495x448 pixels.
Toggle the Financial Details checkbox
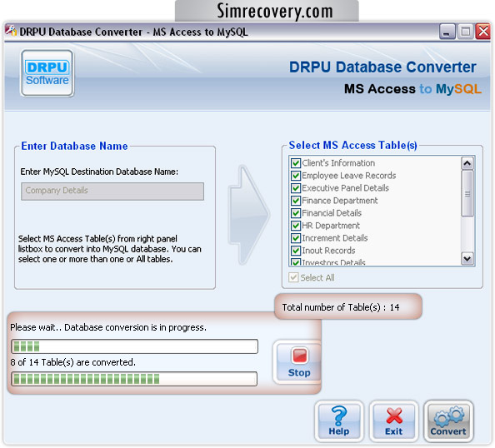(296, 213)
